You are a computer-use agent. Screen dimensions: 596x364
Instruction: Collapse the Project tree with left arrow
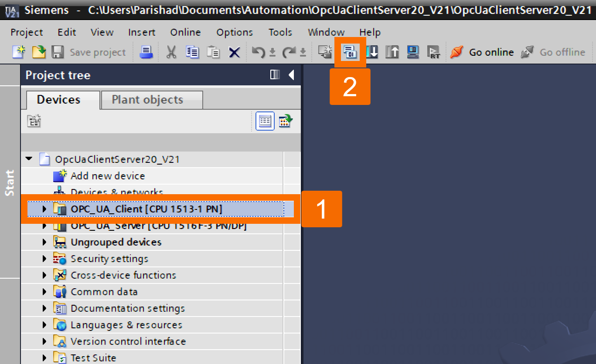[x=292, y=75]
